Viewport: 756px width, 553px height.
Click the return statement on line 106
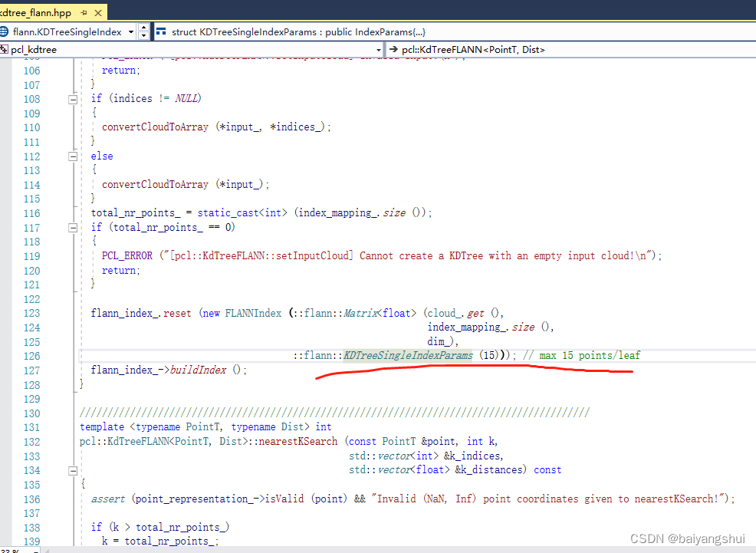(x=120, y=71)
